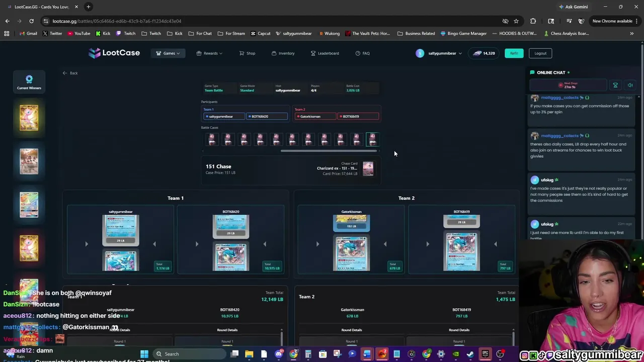Open a new browser tab

tap(88, 7)
